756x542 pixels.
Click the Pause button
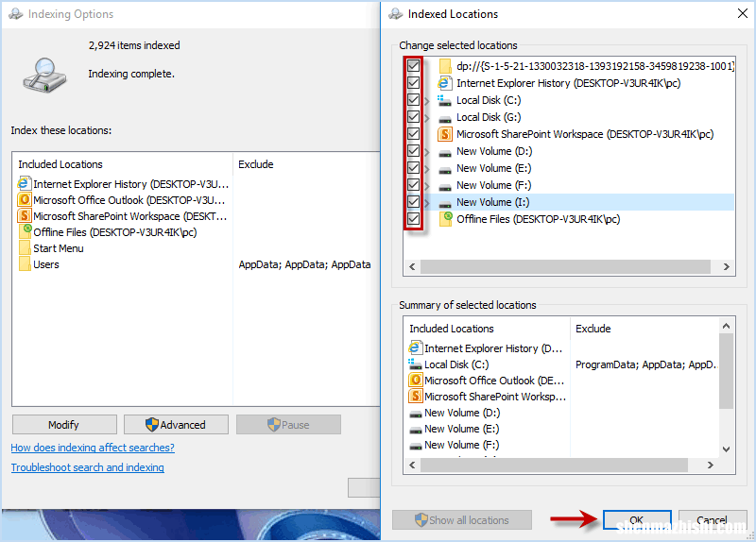[x=288, y=425]
